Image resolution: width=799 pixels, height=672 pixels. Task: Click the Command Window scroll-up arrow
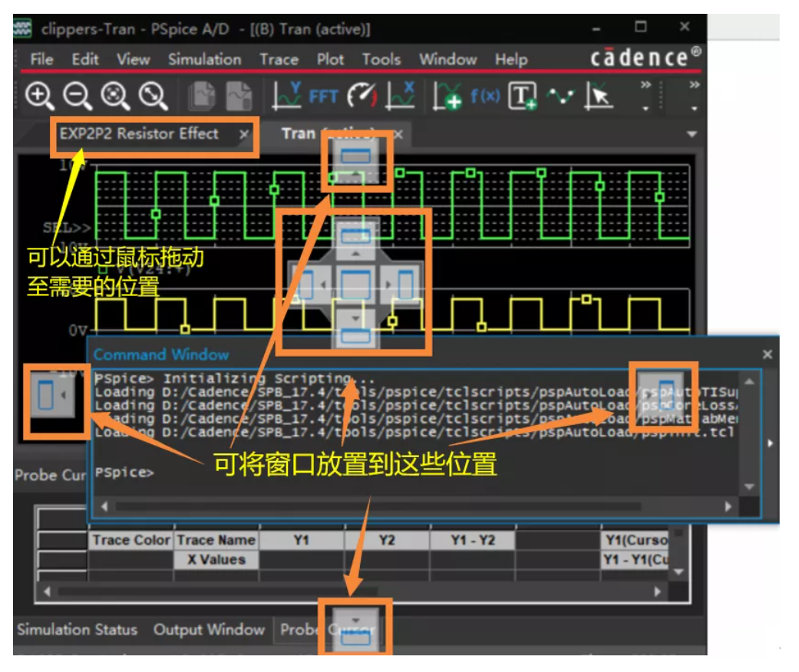(x=749, y=381)
